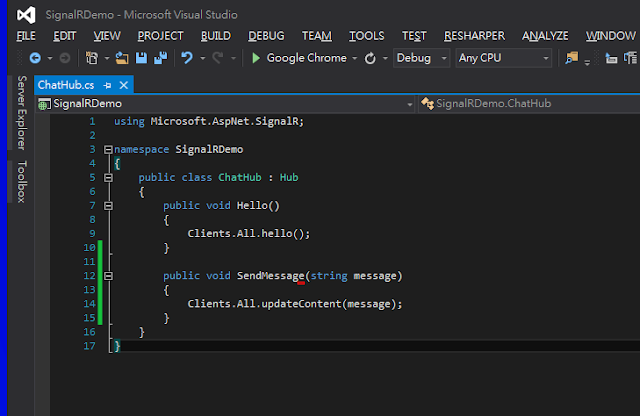Collapse the Hello method block
The height and width of the screenshot is (416, 640).
pyautogui.click(x=108, y=206)
